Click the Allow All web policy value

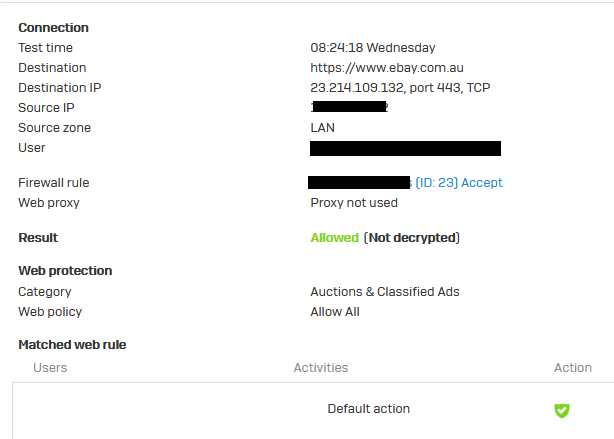click(335, 311)
